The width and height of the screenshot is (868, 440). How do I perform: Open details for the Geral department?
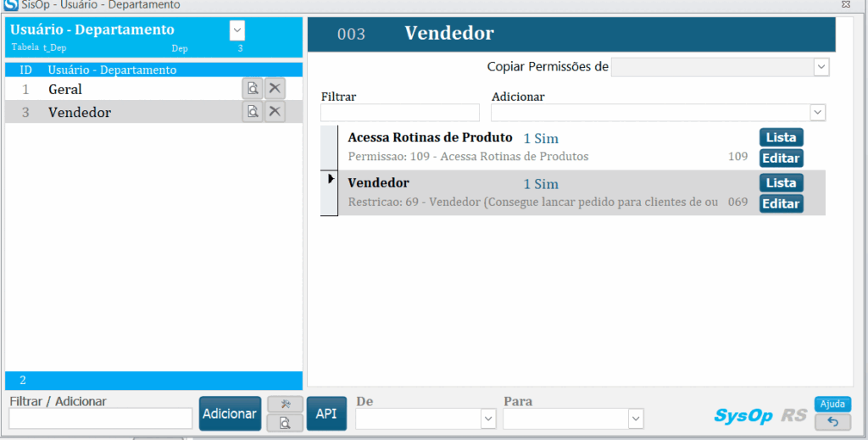click(252, 88)
